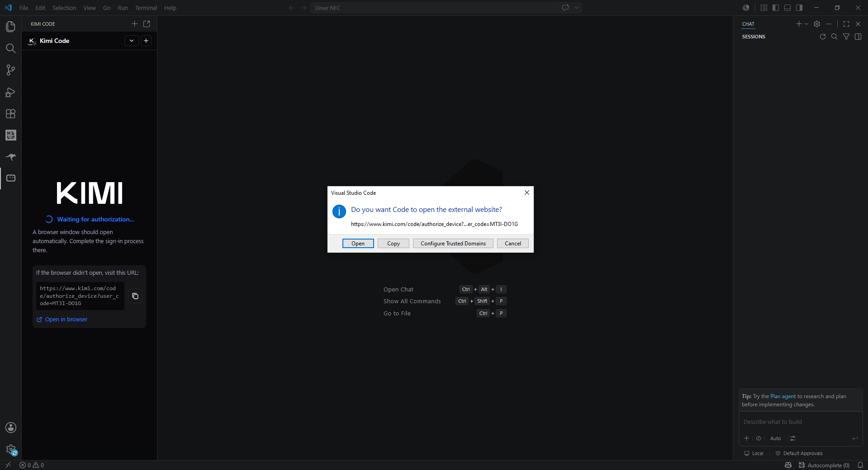Open the Terminal menu
Screen dimensions: 868x470
[146, 8]
